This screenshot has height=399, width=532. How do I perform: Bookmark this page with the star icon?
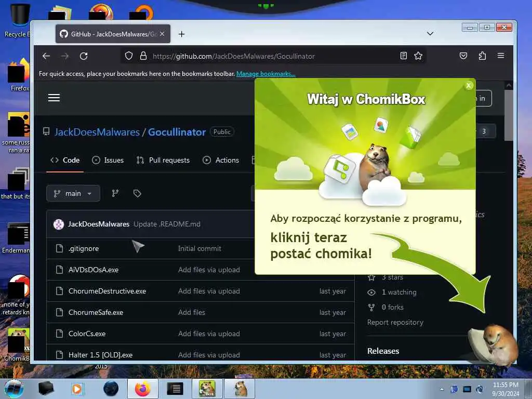point(418,56)
